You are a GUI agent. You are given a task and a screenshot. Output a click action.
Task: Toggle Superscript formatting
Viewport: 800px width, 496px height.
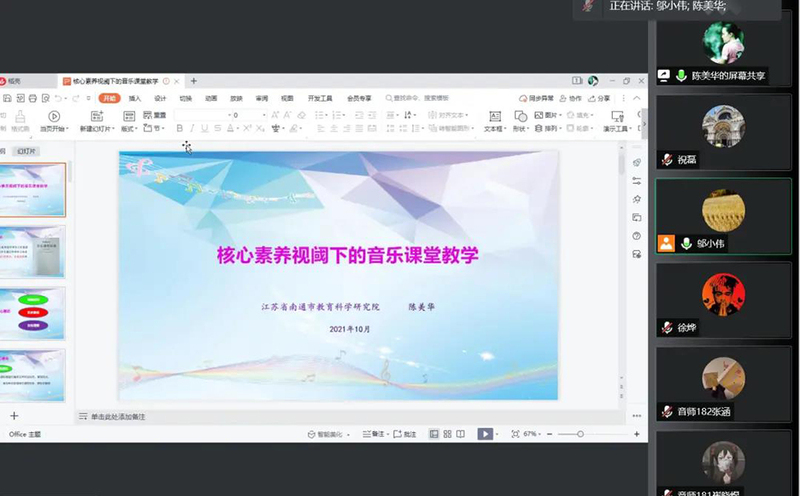pos(247,128)
